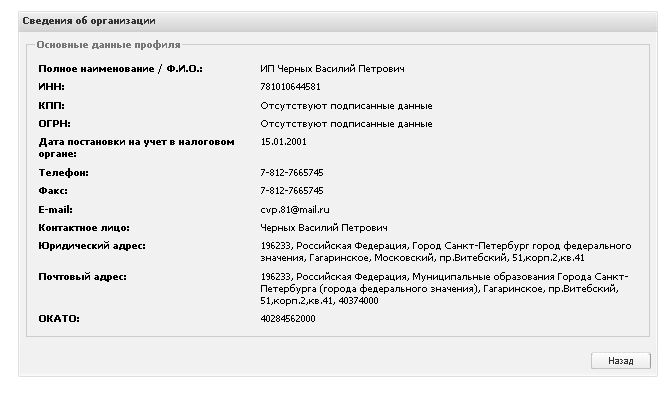The image size is (669, 394).
Task: Click the e-mail address cvp.81@mail.ru
Action: [x=294, y=210]
